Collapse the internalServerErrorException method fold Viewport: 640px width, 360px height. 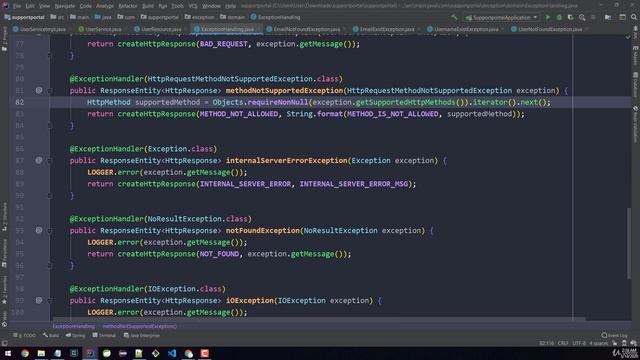pyautogui.click(x=50, y=161)
